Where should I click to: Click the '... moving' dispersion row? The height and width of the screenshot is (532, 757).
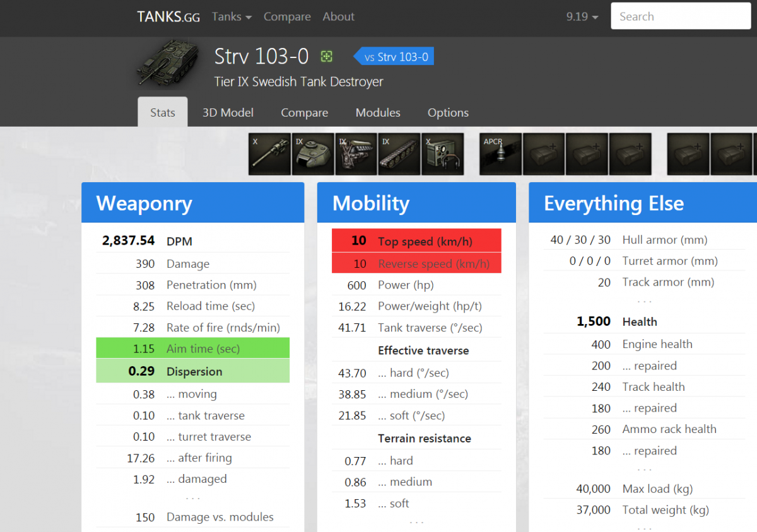pos(193,394)
